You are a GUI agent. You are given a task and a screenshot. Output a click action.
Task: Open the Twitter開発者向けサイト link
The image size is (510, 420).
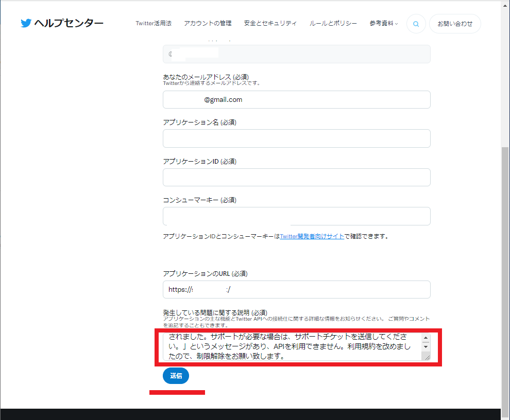click(312, 236)
